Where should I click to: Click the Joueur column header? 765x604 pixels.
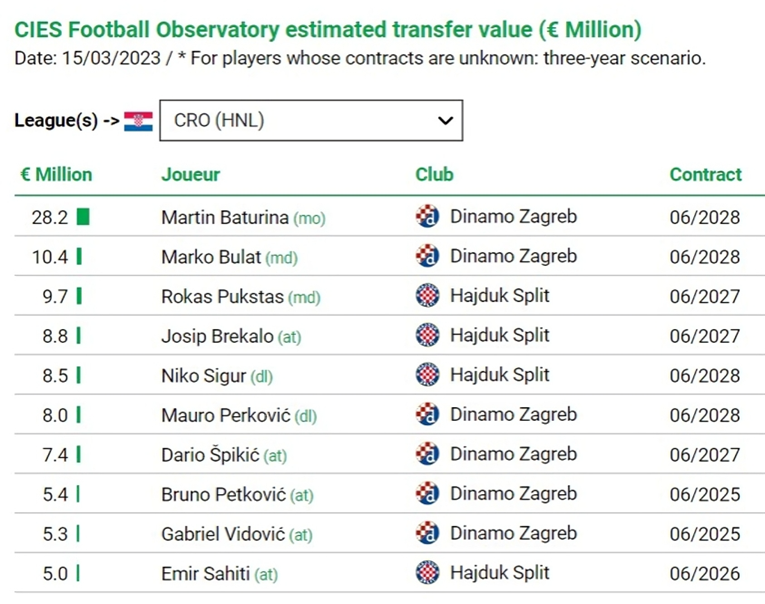point(190,174)
